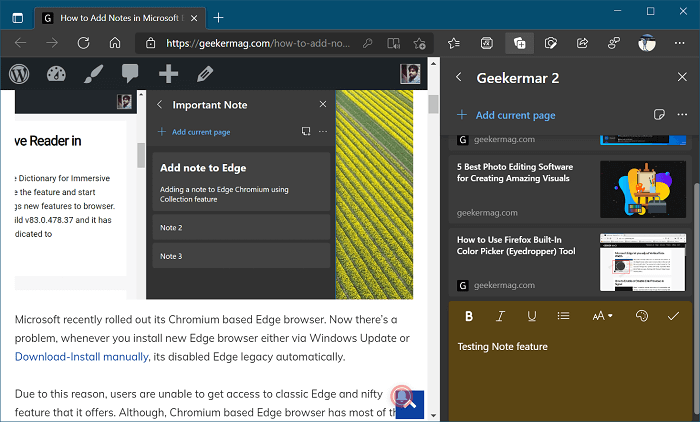Click the active How to Add Notes tab
The width and height of the screenshot is (700, 422).
tap(120, 18)
